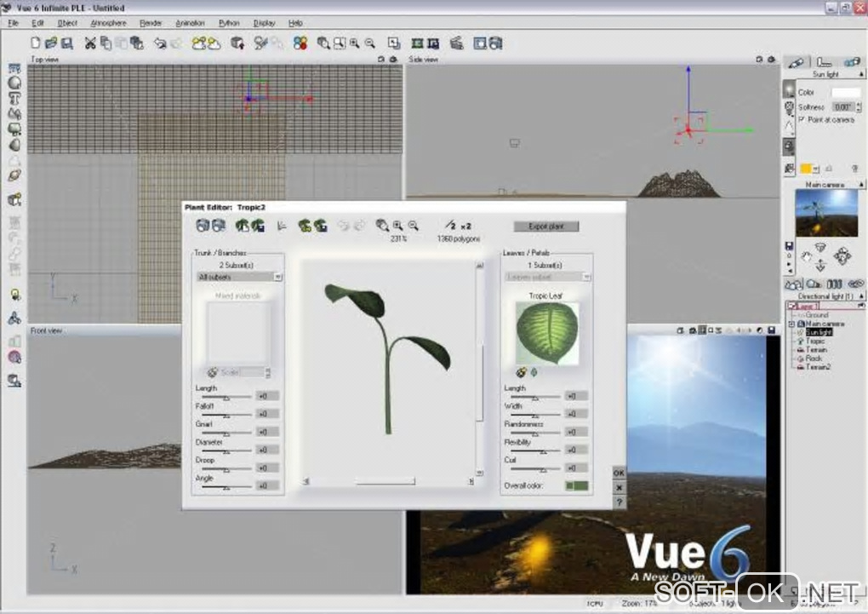Expand the Main camera tree node
This screenshot has height=614, width=868.
click(791, 324)
